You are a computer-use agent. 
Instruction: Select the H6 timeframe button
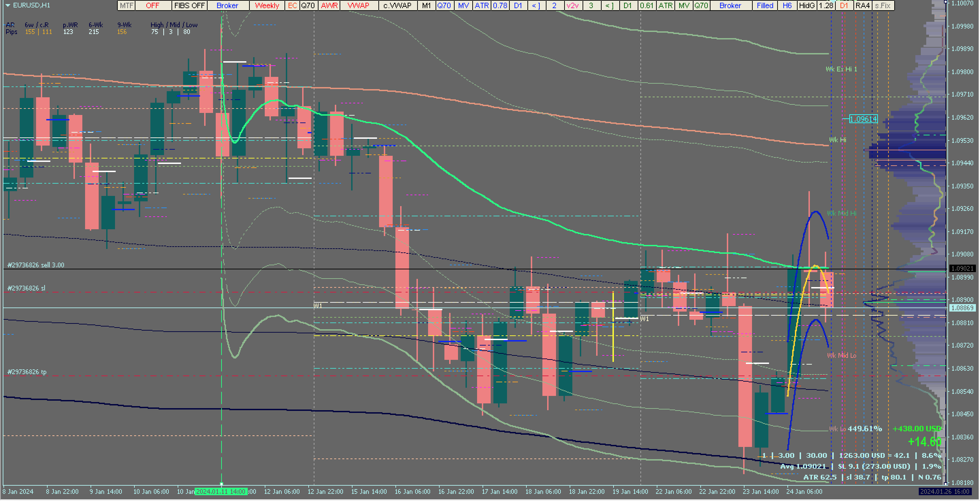pyautogui.click(x=787, y=5)
